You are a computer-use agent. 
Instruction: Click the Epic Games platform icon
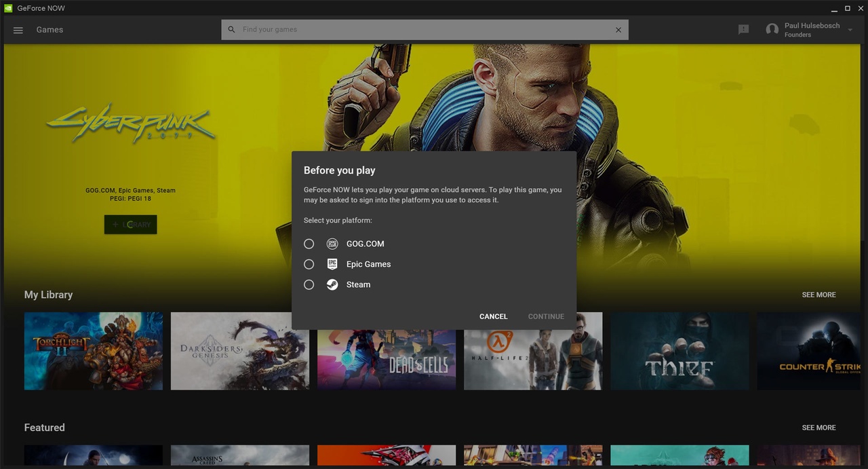pos(332,264)
